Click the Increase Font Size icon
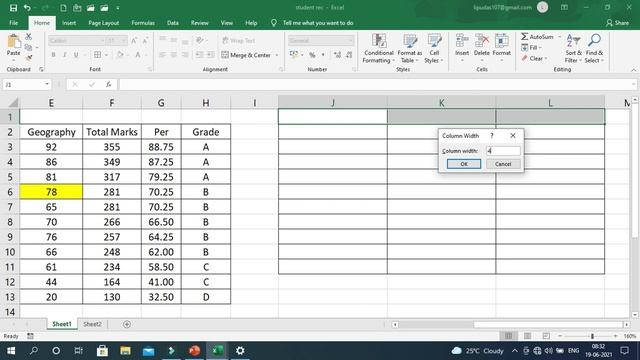This screenshot has width=640, height=360. tap(134, 40)
